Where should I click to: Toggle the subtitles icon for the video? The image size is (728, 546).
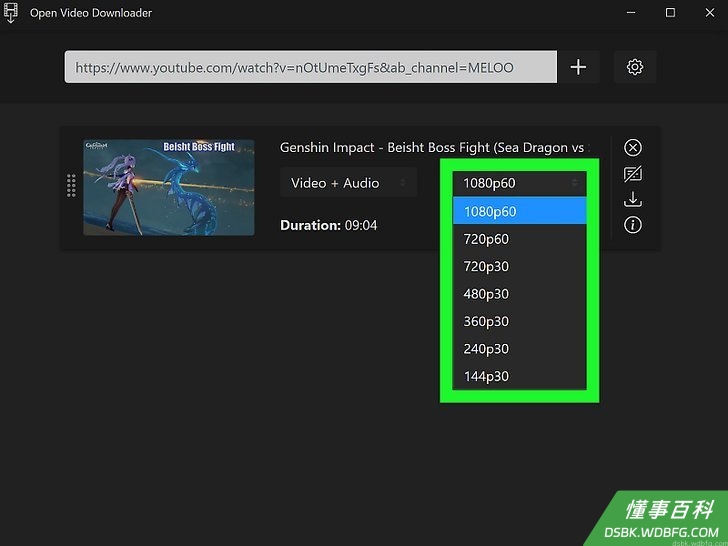click(x=633, y=174)
